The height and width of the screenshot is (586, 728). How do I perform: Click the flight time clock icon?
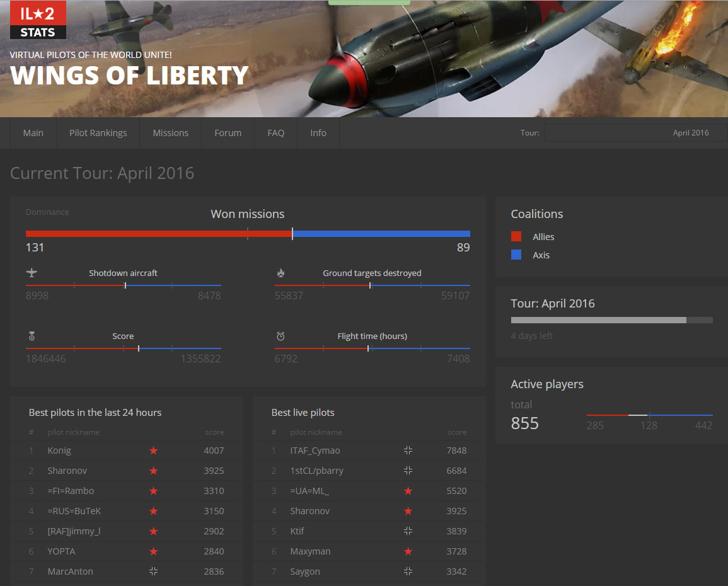coord(280,336)
